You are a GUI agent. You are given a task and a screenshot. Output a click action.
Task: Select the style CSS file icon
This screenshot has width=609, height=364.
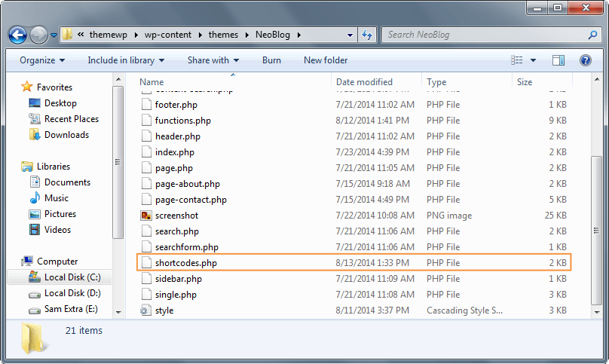coord(146,310)
